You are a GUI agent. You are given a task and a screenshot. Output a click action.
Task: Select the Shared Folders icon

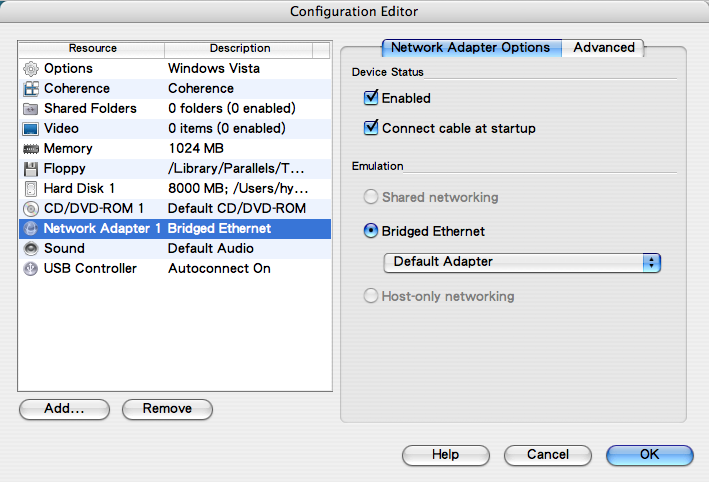pyautogui.click(x=31, y=109)
